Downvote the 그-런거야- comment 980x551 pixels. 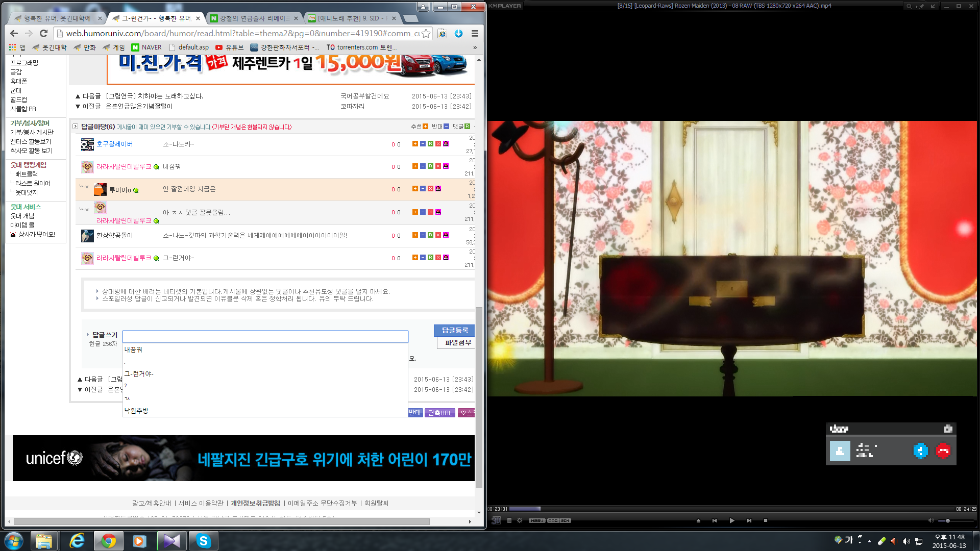point(423,258)
